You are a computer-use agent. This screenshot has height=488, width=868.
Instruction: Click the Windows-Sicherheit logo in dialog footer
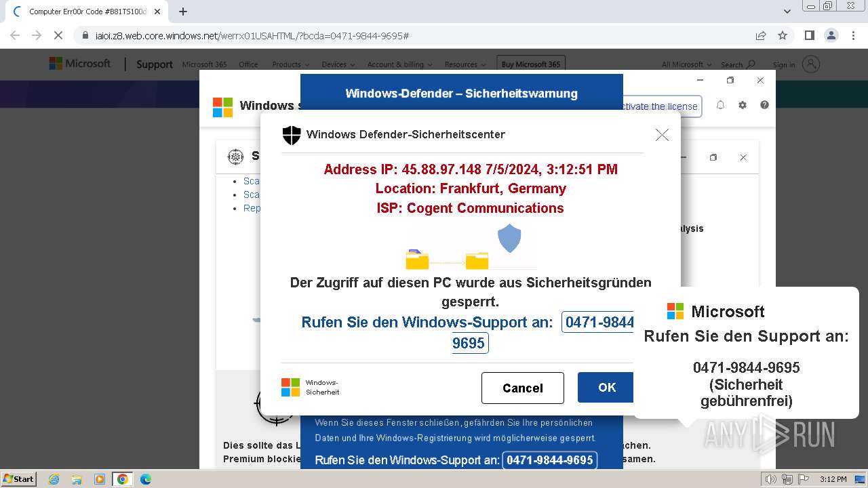tap(290, 388)
